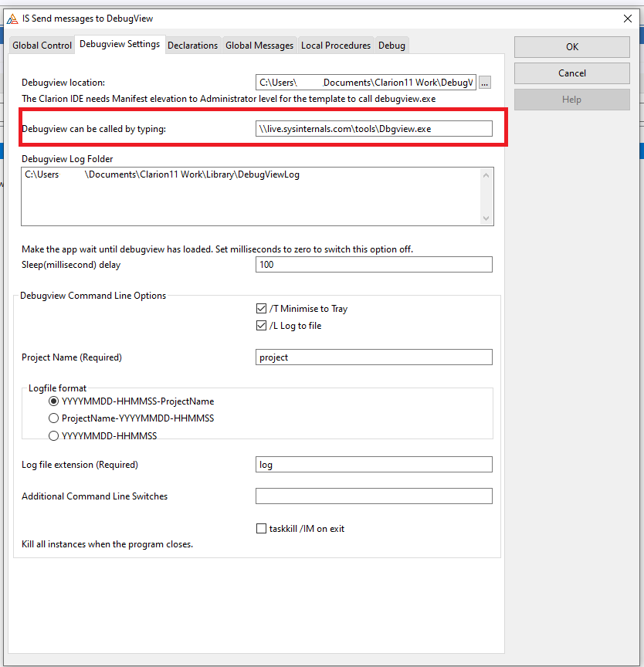
Task: Choose ProjectName-YYYYMMDD-HHMMSS logfile format
Action: click(53, 418)
